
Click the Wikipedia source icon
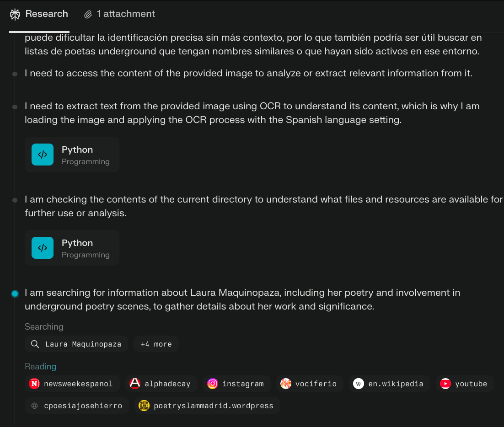359,384
